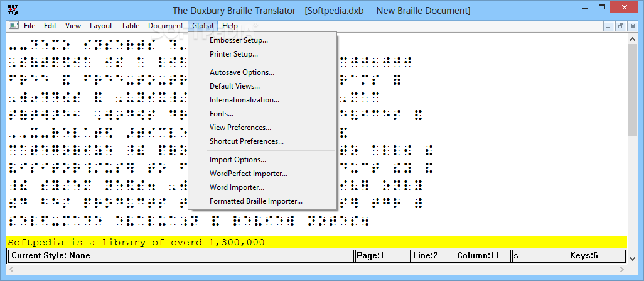Image resolution: width=644 pixels, height=281 pixels.
Task: Open the Layout menu
Action: 101,26
